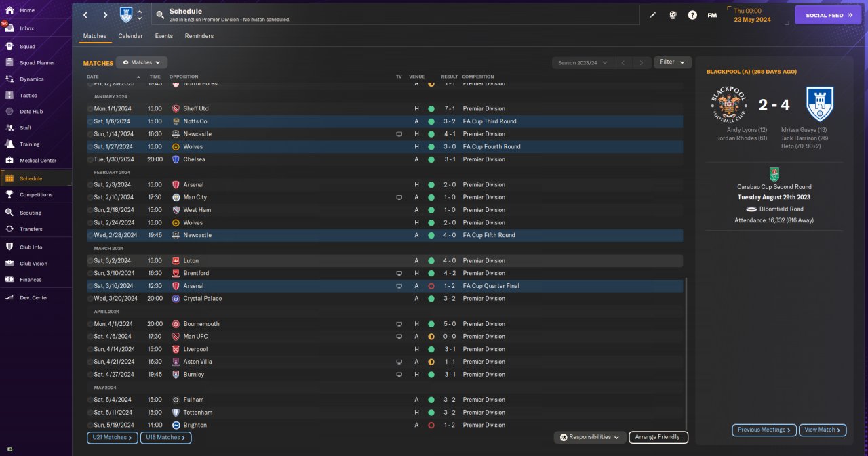Select the Man UFC 0 - 0 row

point(384,336)
